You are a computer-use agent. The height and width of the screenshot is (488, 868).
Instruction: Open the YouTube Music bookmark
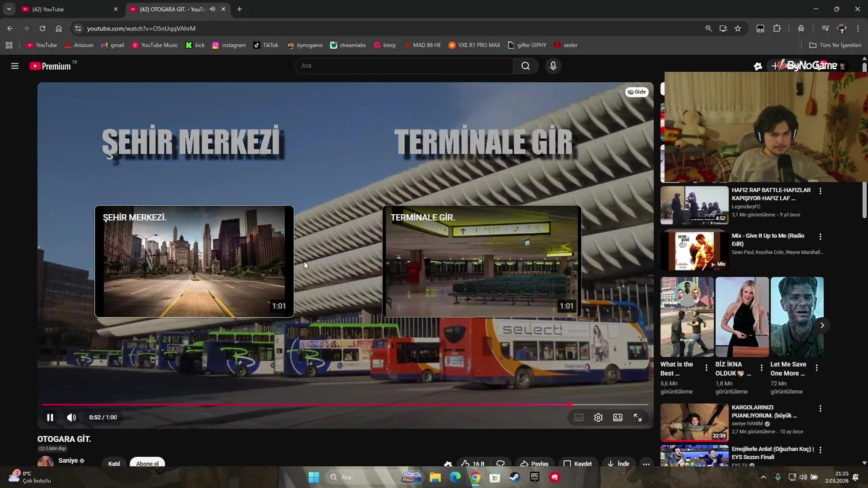[155, 45]
